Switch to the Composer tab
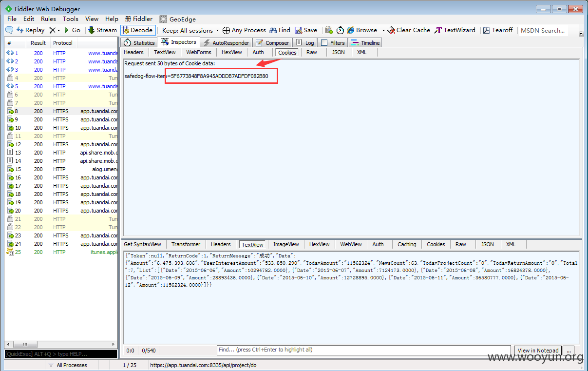The height and width of the screenshot is (371, 588). (x=272, y=43)
